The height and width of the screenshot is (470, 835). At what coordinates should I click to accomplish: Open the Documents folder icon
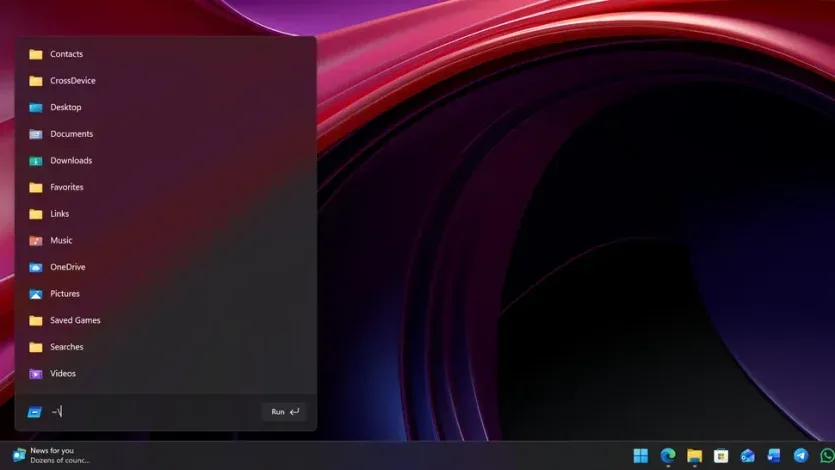tap(36, 134)
